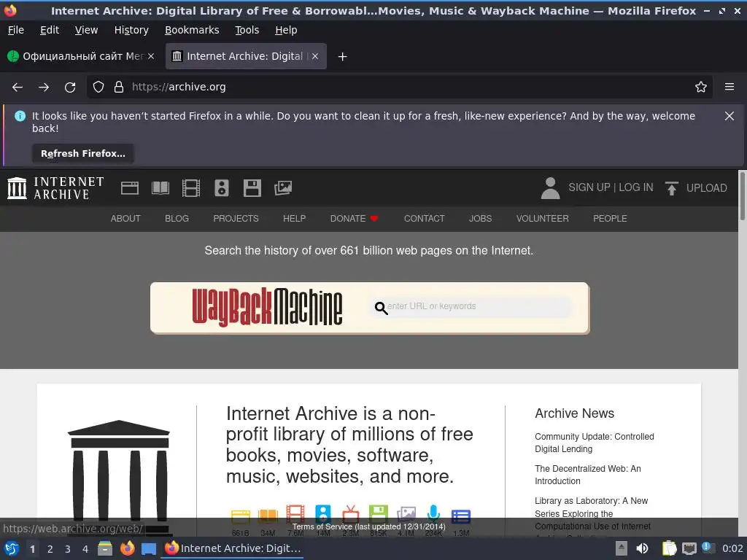Click the LOG IN link
Screen dimensions: 747x560
635,187
